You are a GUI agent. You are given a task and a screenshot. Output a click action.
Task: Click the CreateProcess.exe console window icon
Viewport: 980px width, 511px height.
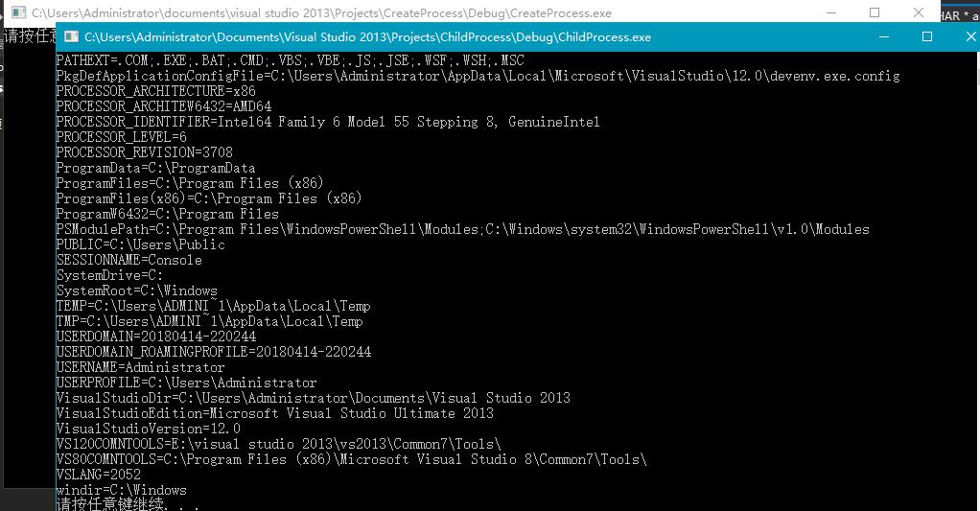(19, 12)
